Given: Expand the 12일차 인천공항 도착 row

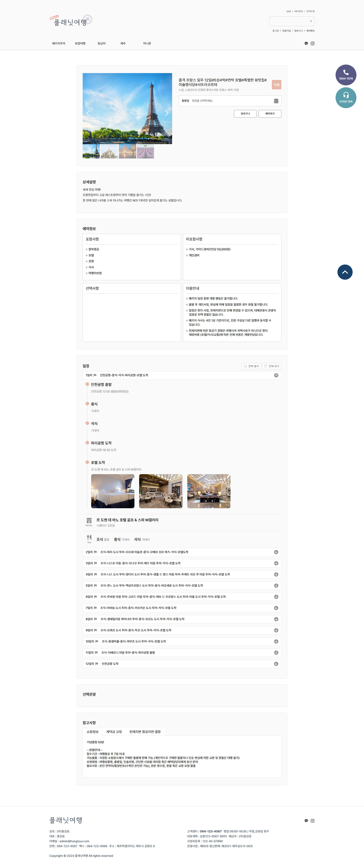Looking at the screenshot, I should click(x=276, y=664).
